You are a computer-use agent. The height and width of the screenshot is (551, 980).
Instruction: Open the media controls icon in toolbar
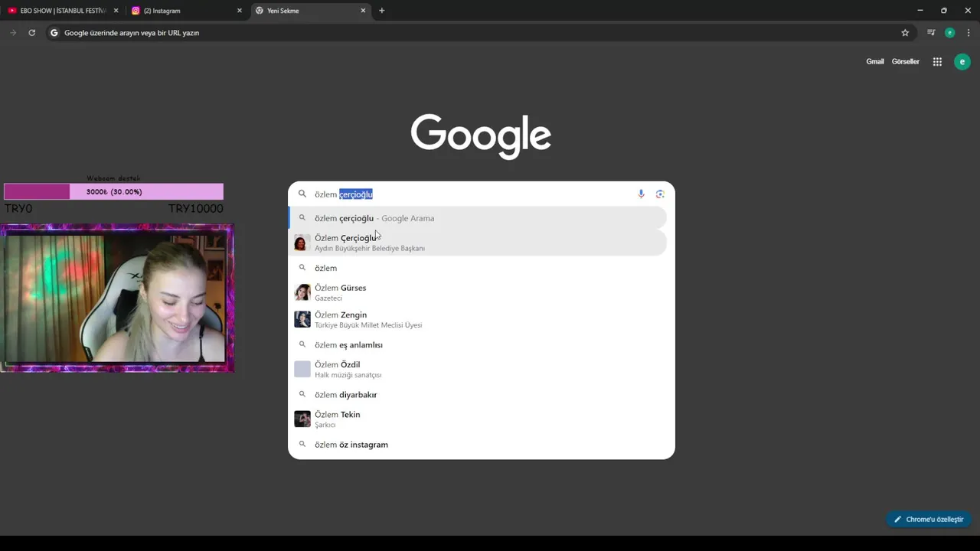pyautogui.click(x=931, y=33)
